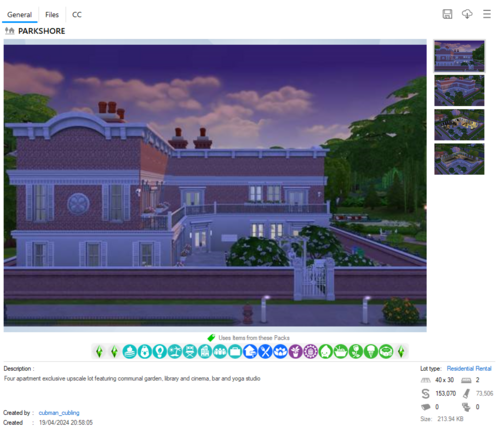Switch to the General tab

click(19, 15)
